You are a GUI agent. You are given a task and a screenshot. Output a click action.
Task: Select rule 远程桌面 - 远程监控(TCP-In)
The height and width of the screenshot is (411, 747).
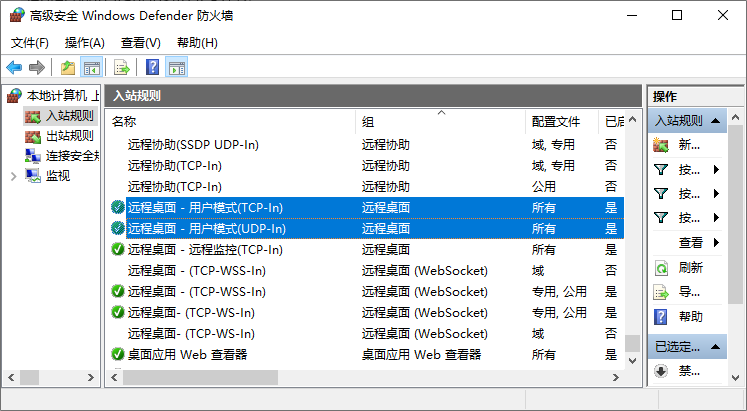coord(205,249)
